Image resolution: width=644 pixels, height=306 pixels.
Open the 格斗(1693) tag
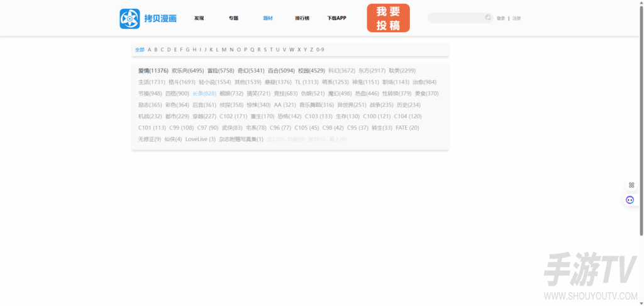pos(182,82)
